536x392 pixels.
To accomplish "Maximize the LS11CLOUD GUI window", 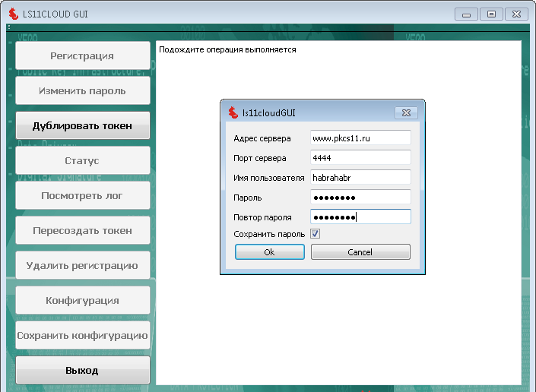I will click(491, 14).
